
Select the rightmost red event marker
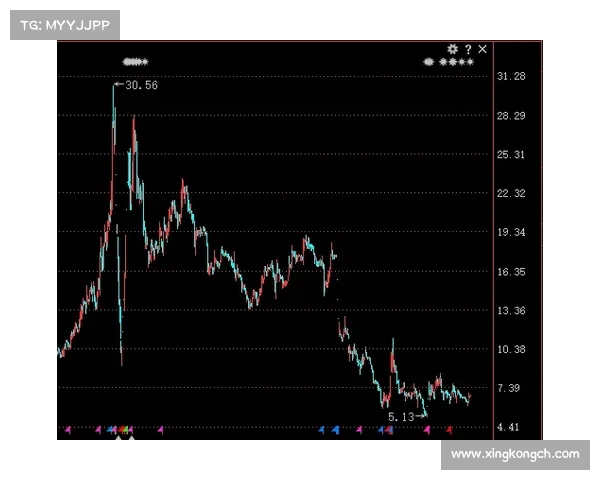tap(449, 430)
